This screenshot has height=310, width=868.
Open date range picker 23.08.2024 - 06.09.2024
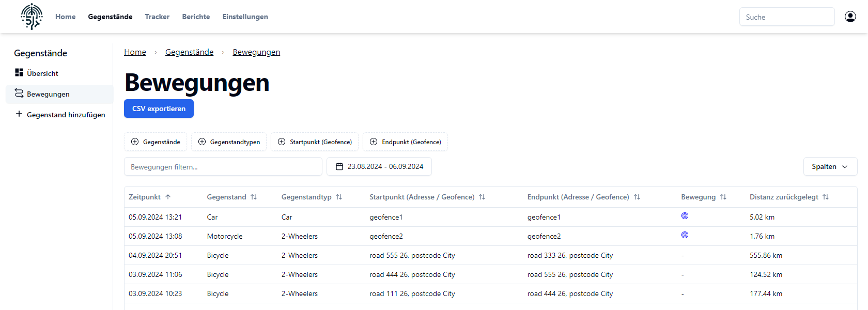[379, 166]
